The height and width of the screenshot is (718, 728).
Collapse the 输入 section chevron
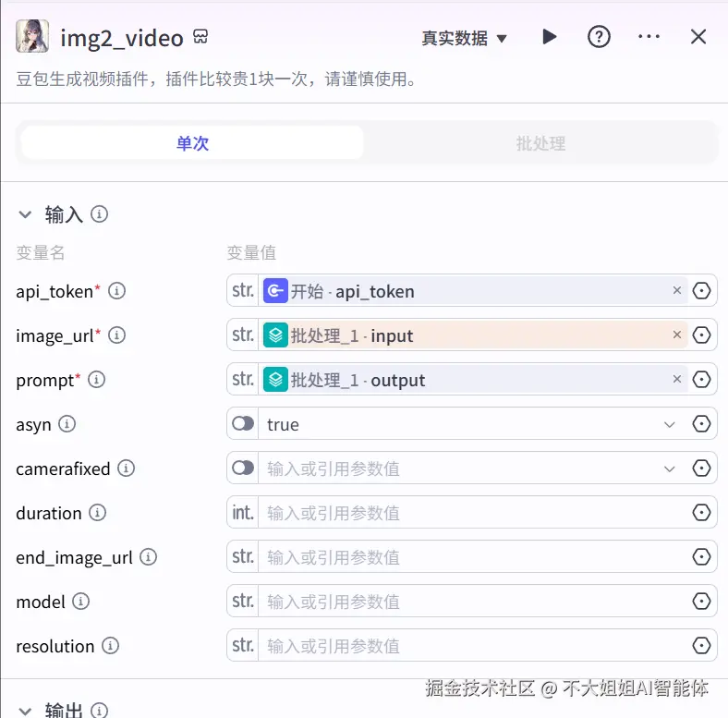point(25,214)
